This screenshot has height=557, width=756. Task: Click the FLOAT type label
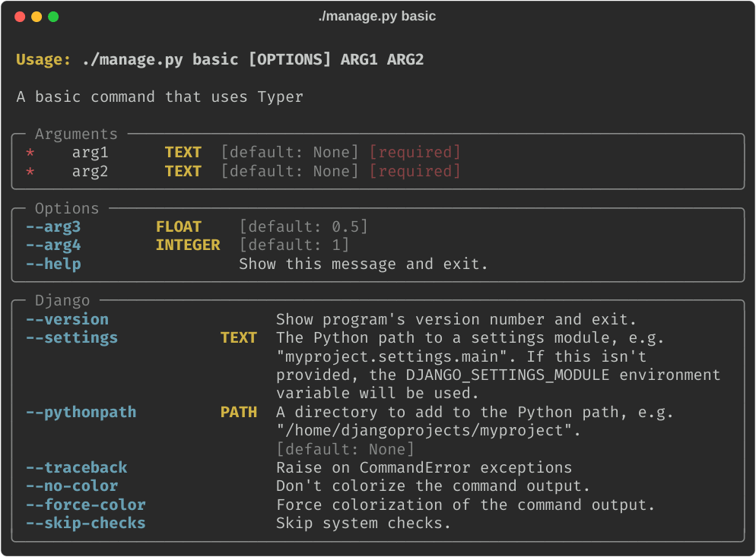(179, 227)
